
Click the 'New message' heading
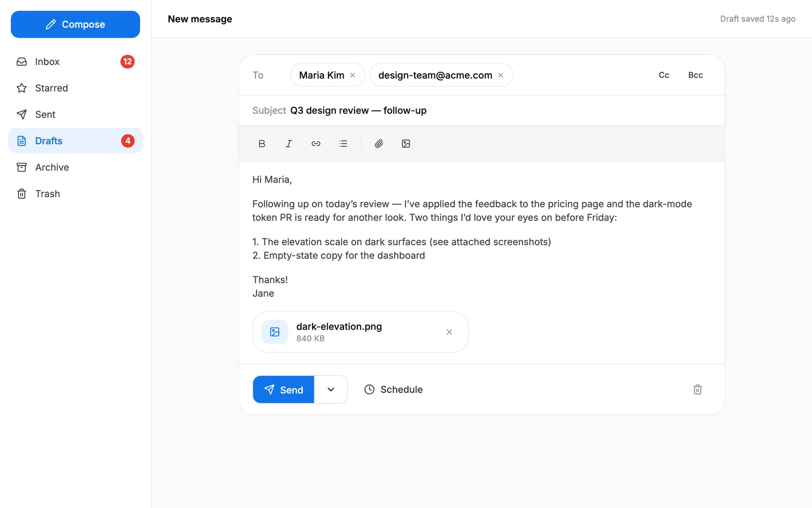point(200,19)
